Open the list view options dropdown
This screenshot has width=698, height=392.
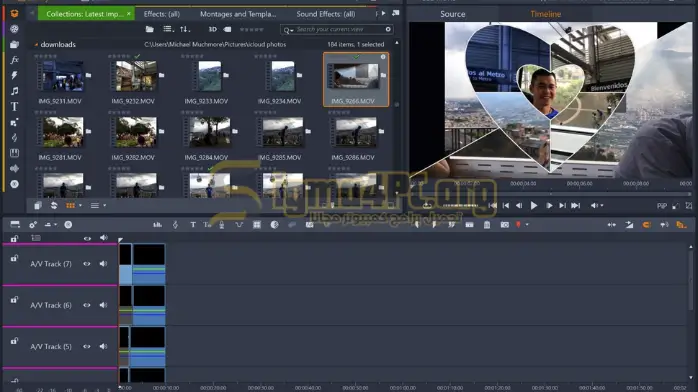coord(168,29)
